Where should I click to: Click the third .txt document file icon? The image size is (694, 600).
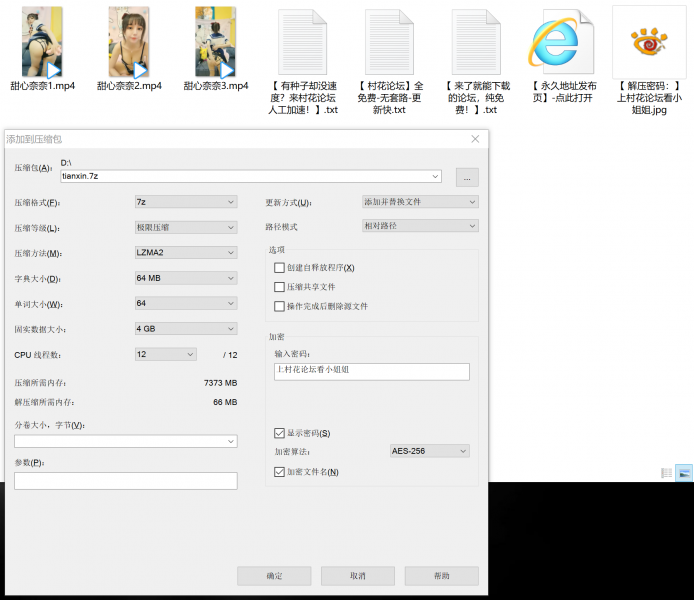[x=476, y=42]
